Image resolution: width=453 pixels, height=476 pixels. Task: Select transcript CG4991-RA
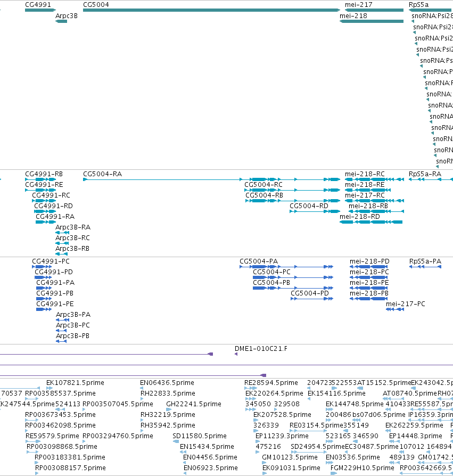[55, 217]
